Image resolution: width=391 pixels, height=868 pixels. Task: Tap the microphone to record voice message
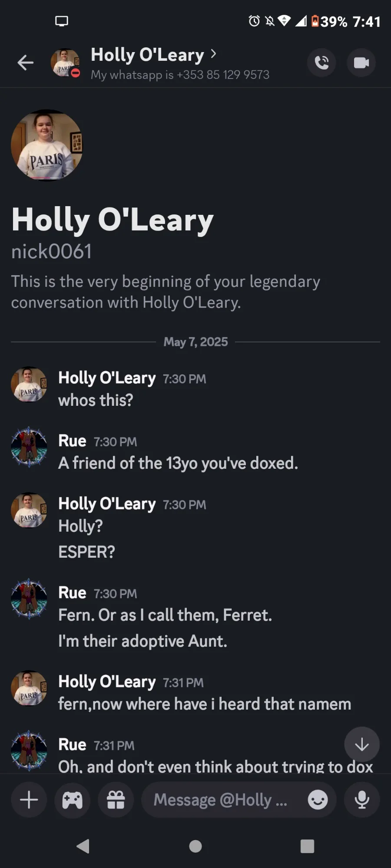click(x=362, y=800)
